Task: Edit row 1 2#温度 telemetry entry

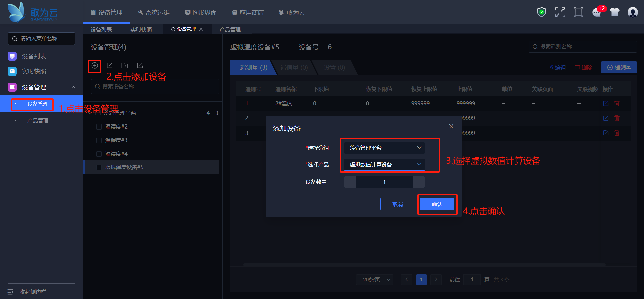Action: click(606, 103)
